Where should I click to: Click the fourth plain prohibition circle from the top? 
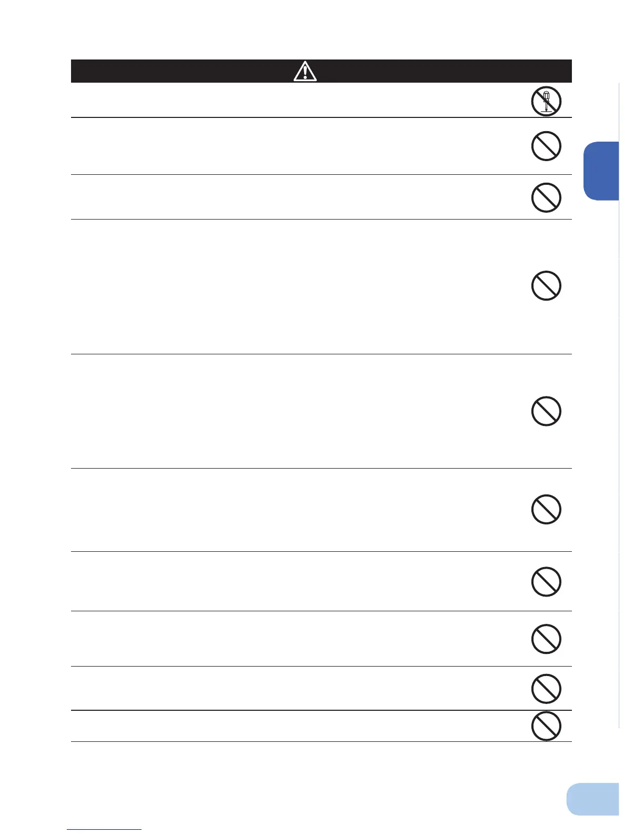(x=546, y=411)
